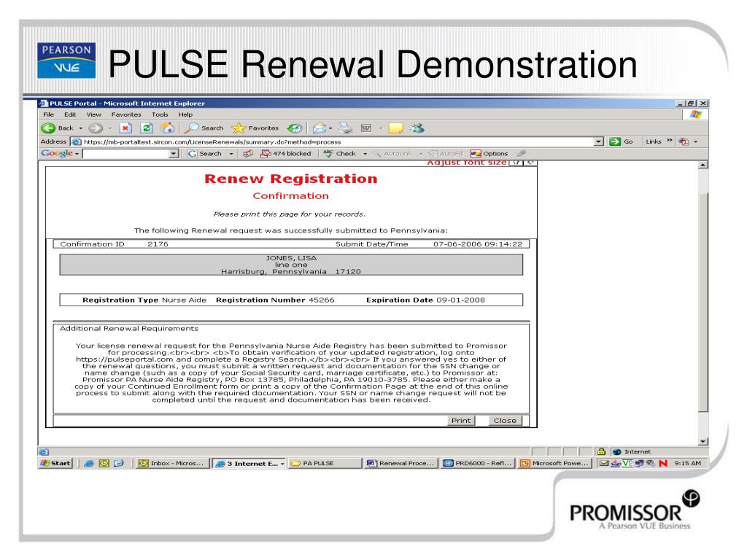Open the History icon
This screenshot has width=747, height=560.
[295, 128]
